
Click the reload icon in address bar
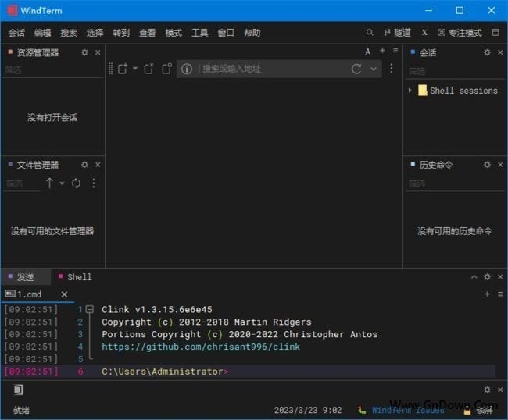click(356, 69)
